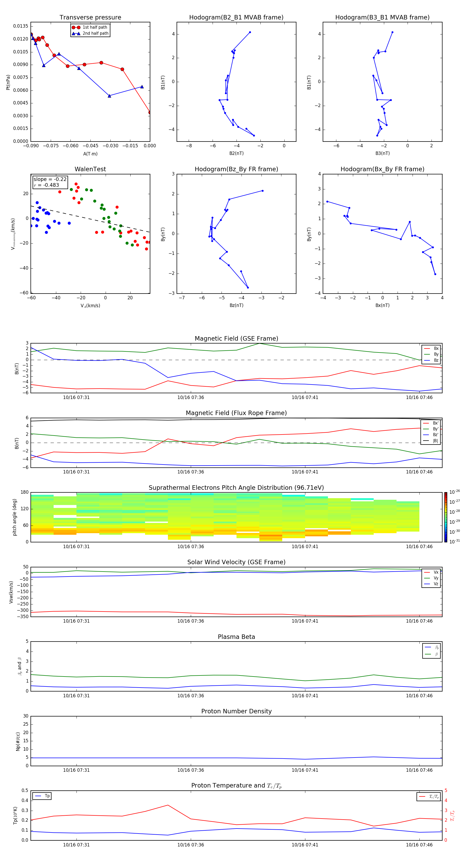Screen dimensions: 473x868
Task: Click the dashed fit line in WalenTest plot
Action: (x=90, y=219)
